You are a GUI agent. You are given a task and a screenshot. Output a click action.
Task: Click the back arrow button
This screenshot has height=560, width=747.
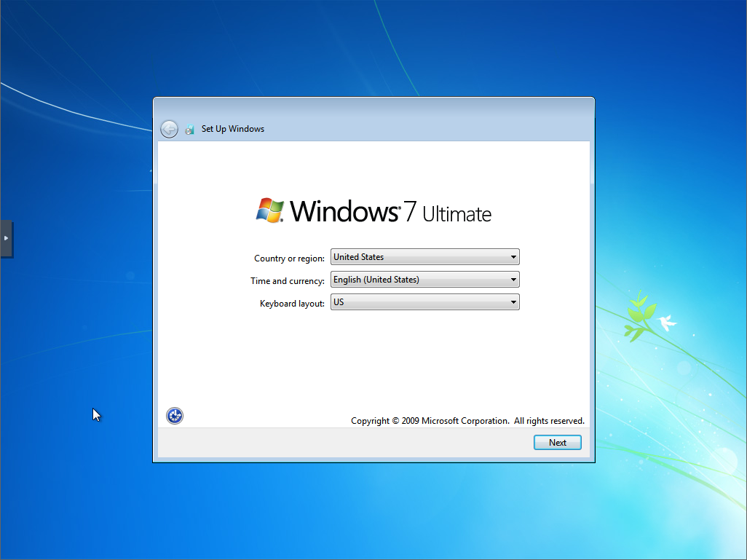tap(169, 129)
